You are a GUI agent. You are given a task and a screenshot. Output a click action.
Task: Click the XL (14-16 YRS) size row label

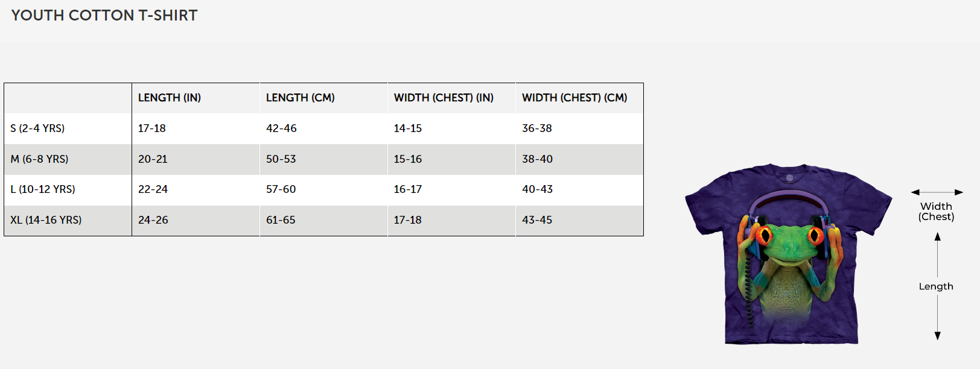(x=46, y=220)
